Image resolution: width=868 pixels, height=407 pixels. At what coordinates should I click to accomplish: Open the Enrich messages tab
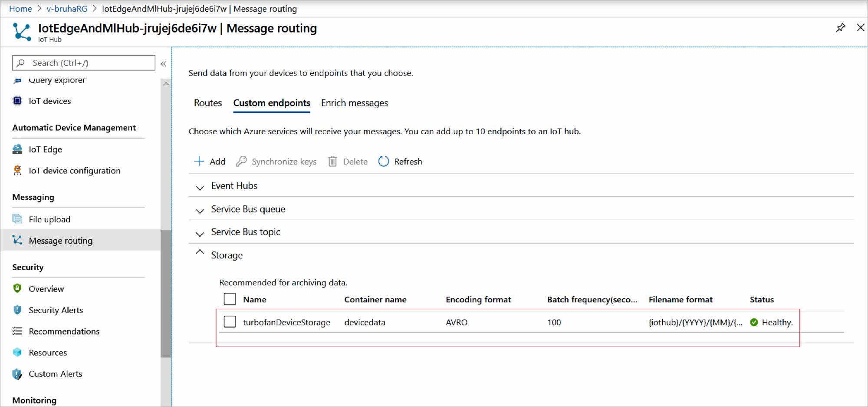coord(355,103)
